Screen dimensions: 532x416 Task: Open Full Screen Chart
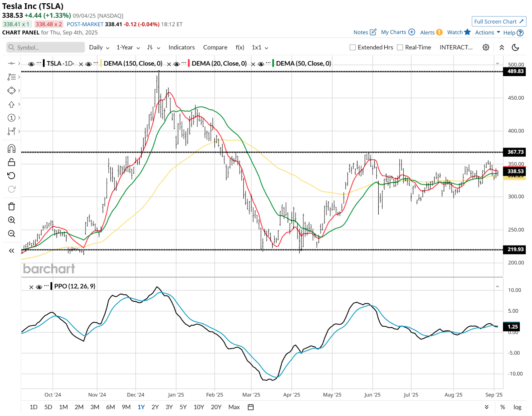[x=499, y=21]
